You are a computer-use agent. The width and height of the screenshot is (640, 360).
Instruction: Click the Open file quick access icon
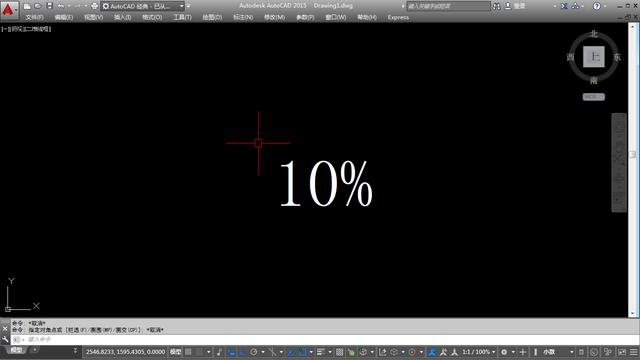point(38,6)
